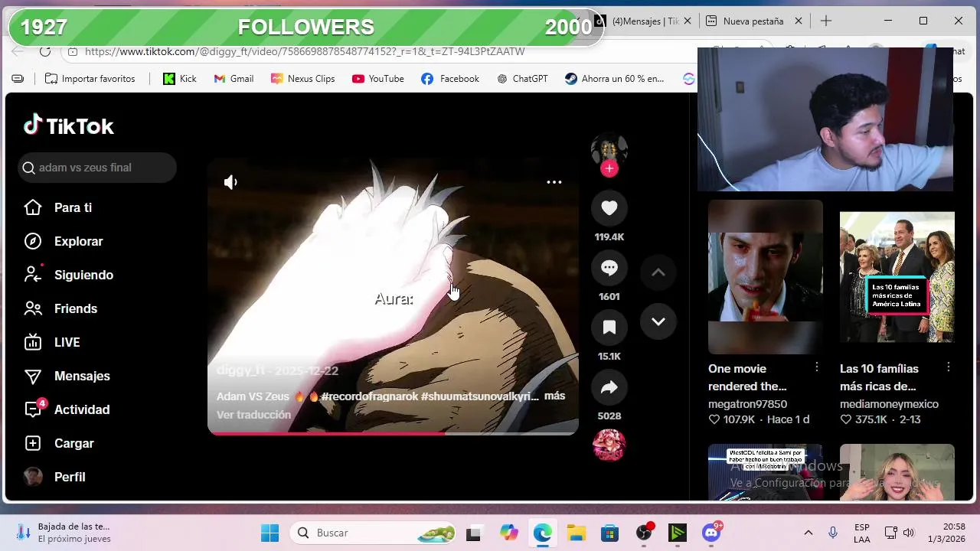Open Facebook bookmark

click(450, 79)
